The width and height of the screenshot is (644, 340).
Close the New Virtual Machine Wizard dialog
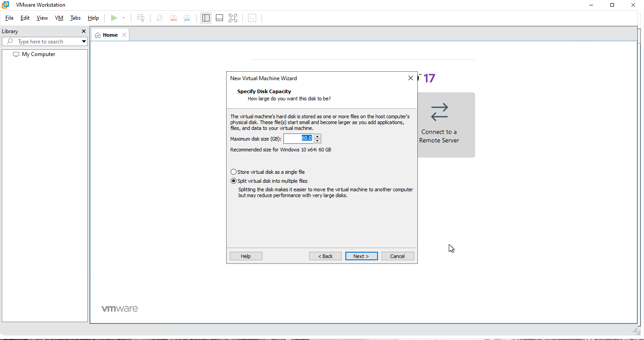pyautogui.click(x=411, y=78)
